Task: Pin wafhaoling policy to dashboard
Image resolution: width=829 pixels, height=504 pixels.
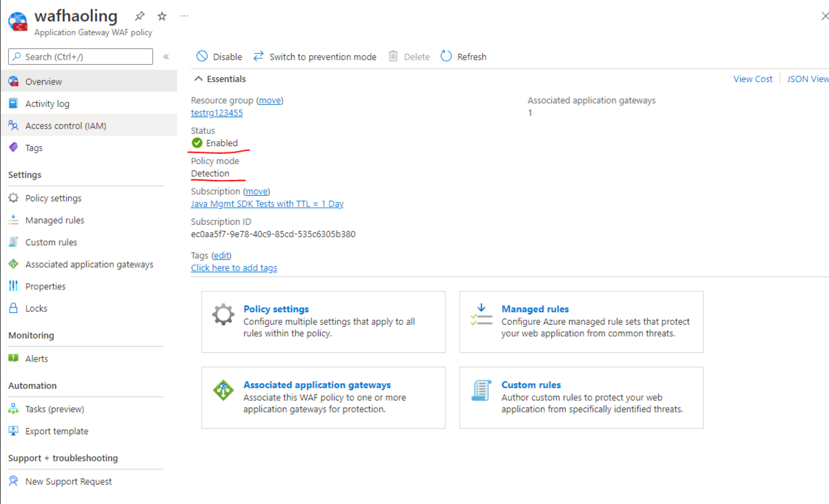Action: click(139, 16)
